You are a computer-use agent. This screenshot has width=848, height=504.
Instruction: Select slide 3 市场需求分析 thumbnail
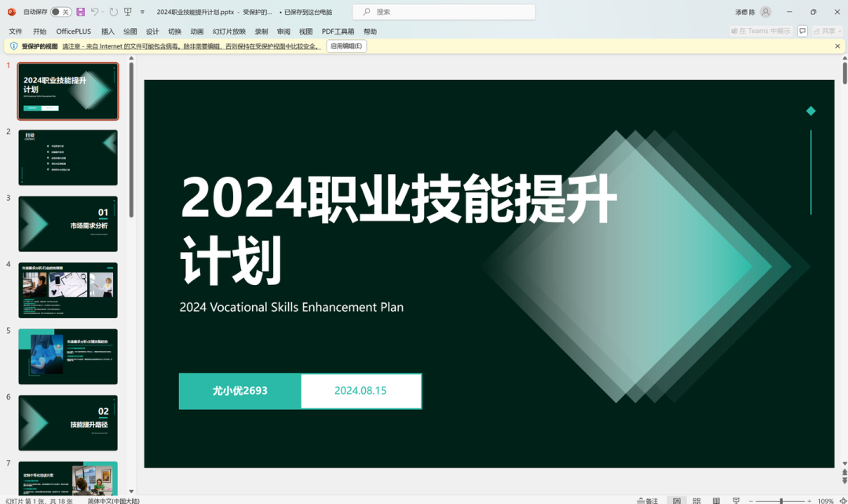pos(68,224)
